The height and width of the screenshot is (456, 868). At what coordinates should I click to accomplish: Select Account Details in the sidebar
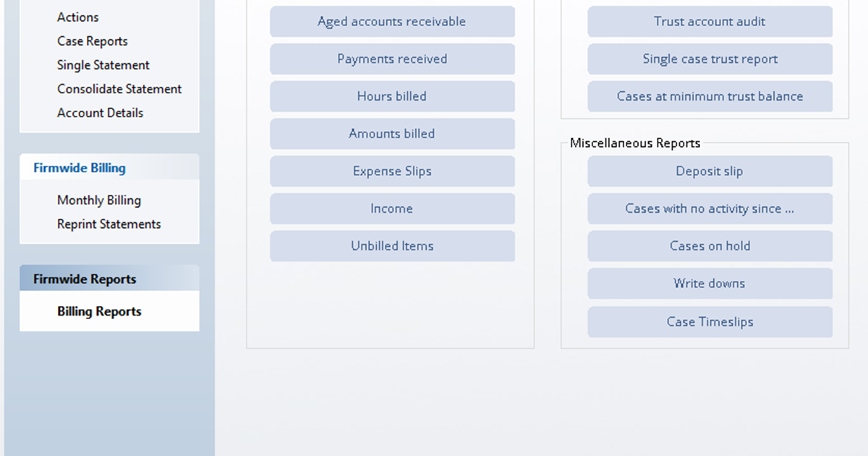[x=100, y=113]
